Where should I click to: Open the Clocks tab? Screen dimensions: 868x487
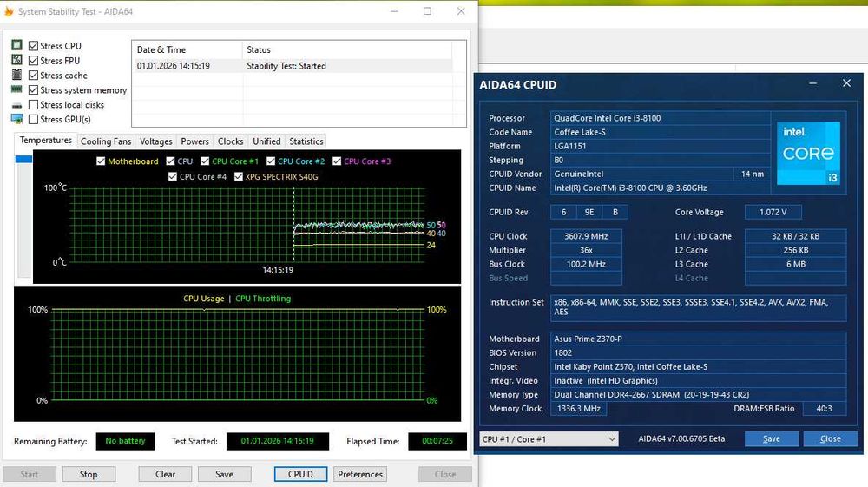point(230,141)
